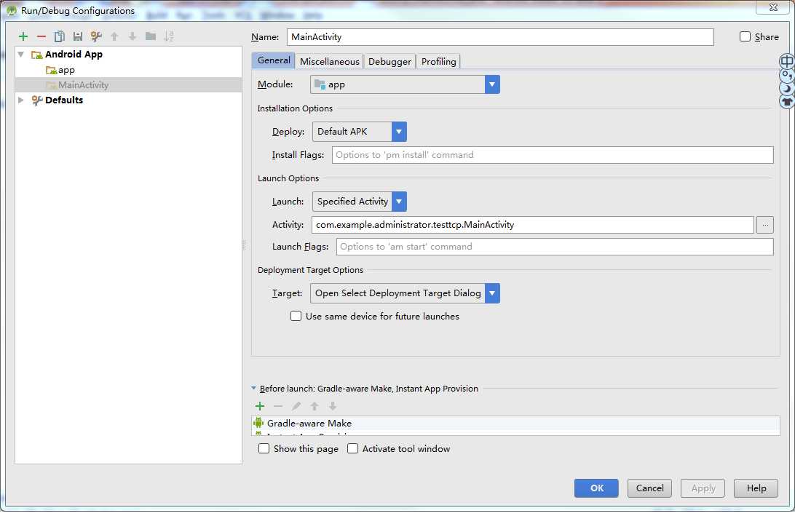The width and height of the screenshot is (795, 532).
Task: Click the Install Flags input field
Action: [x=553, y=155]
